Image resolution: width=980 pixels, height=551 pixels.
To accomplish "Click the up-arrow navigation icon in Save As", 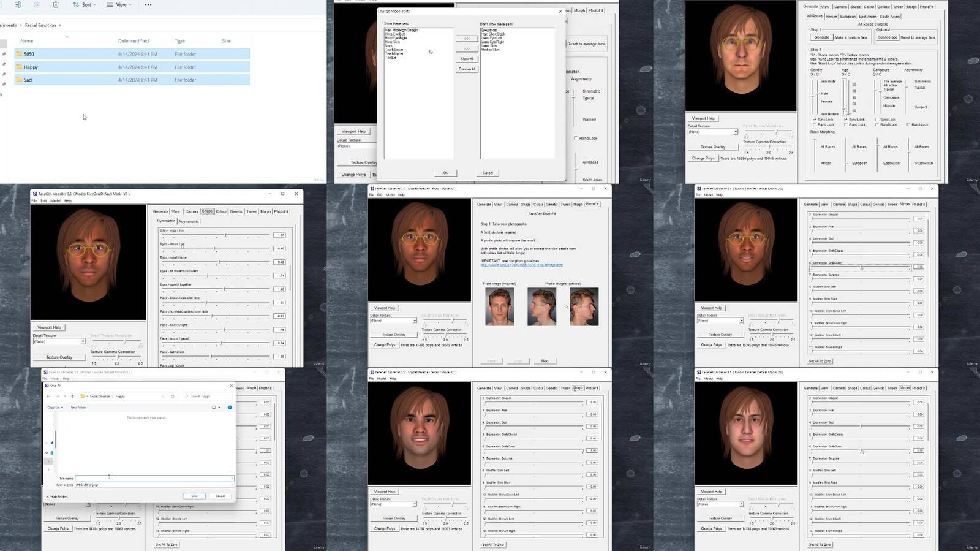I will point(72,397).
